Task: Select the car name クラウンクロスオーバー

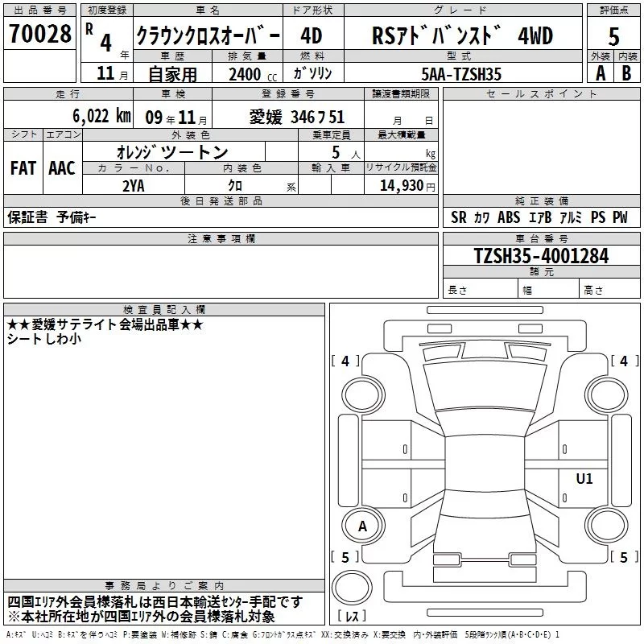Action: click(x=208, y=36)
